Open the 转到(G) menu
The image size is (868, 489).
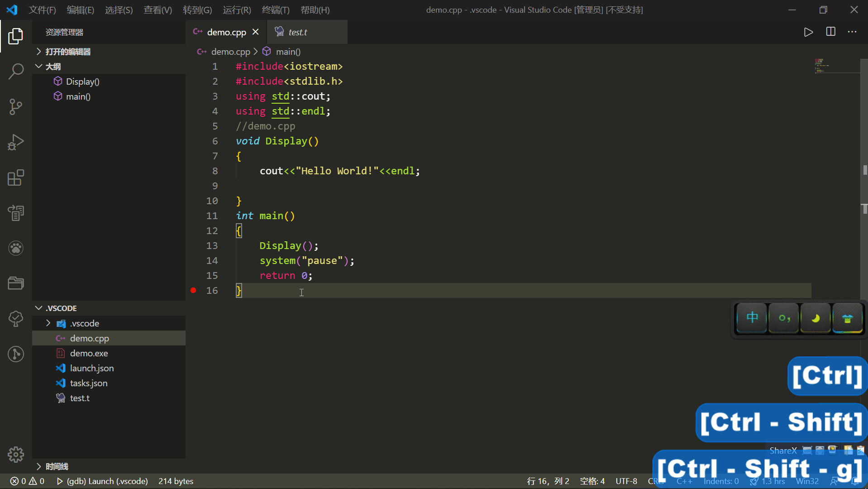tap(197, 10)
